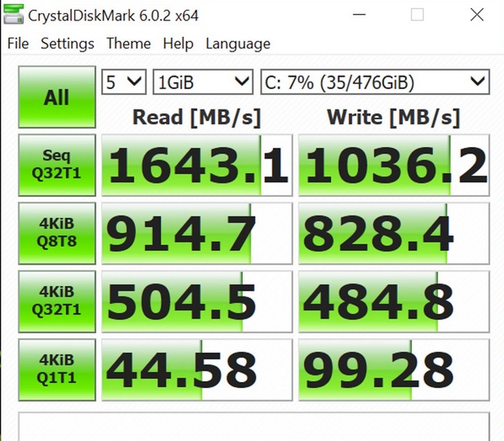Select the 4KiB Q8T8 read result 914.7
The image size is (504, 441).
click(197, 233)
